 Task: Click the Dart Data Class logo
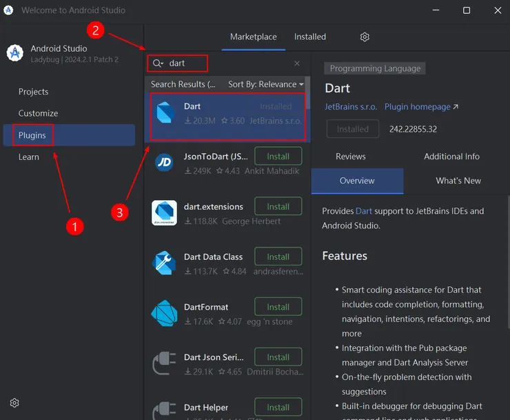coord(164,263)
